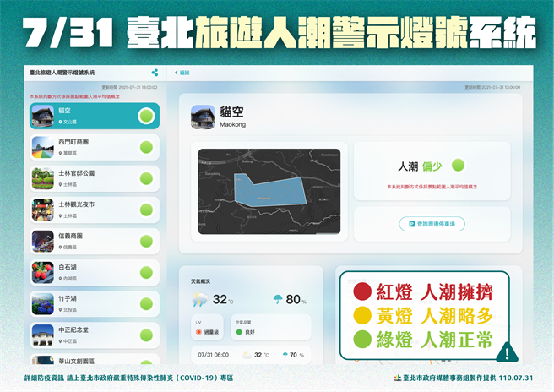The image size is (554, 392).
Task: Open the 白石湖 list entry
Action: tap(95, 273)
